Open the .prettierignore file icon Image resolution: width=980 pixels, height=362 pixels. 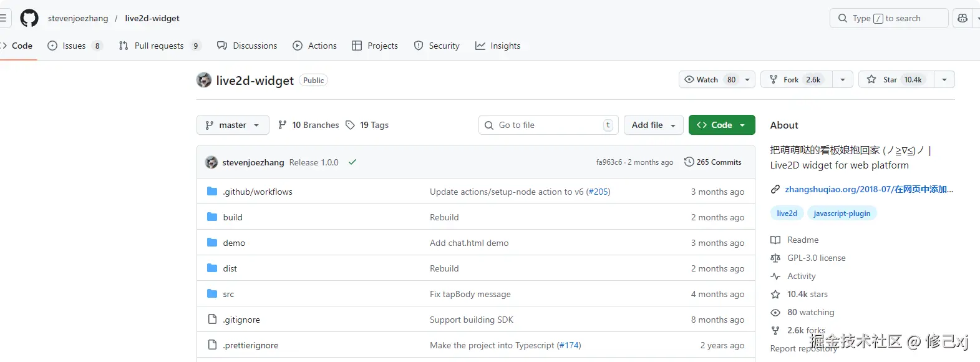(212, 345)
